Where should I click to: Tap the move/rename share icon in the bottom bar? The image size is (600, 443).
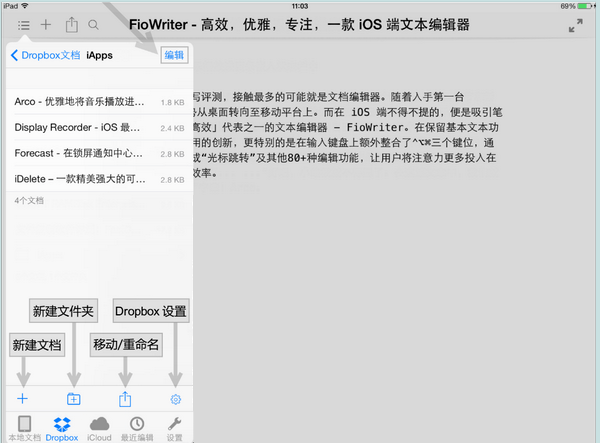click(125, 399)
